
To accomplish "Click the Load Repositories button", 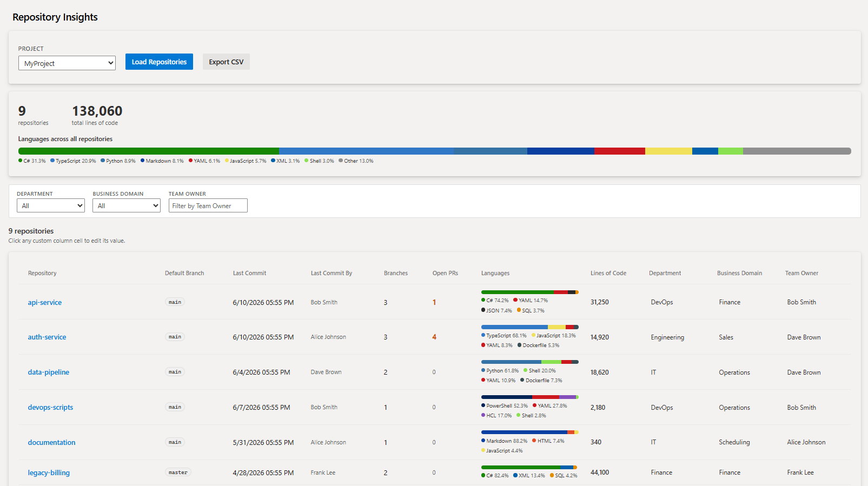I will [159, 62].
